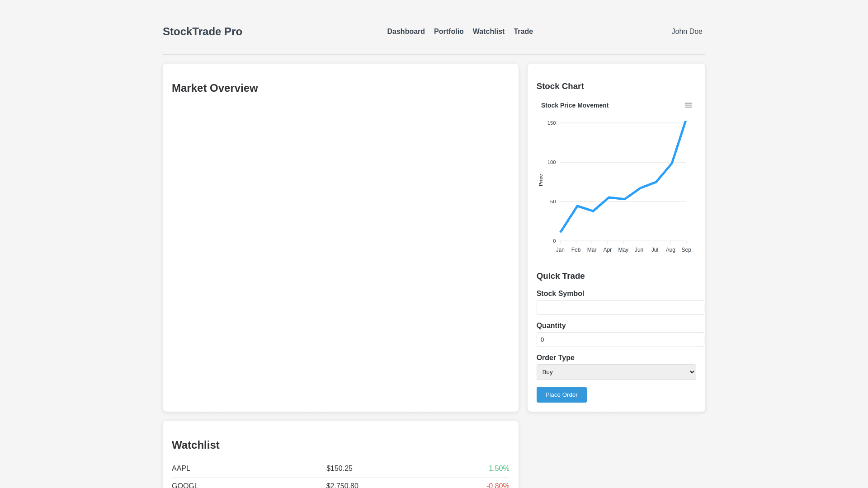Open the Watchlist nav link

tap(488, 32)
